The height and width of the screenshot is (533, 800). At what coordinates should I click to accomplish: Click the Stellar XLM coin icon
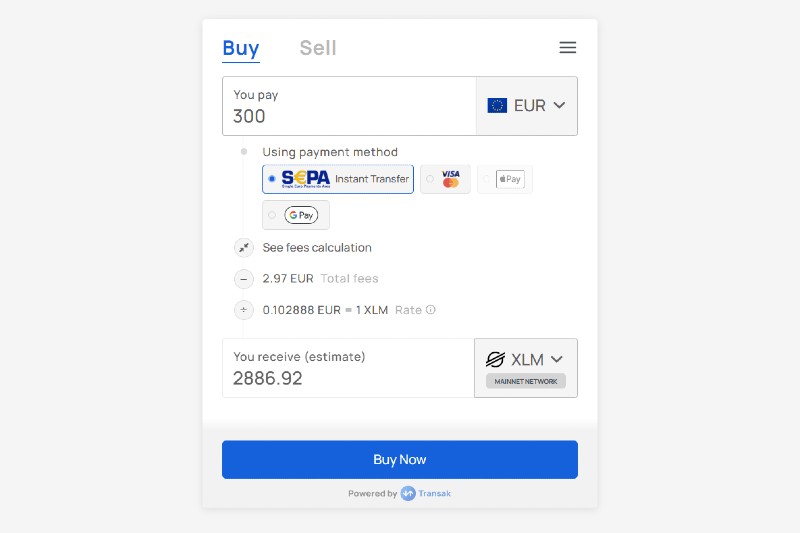pos(495,359)
